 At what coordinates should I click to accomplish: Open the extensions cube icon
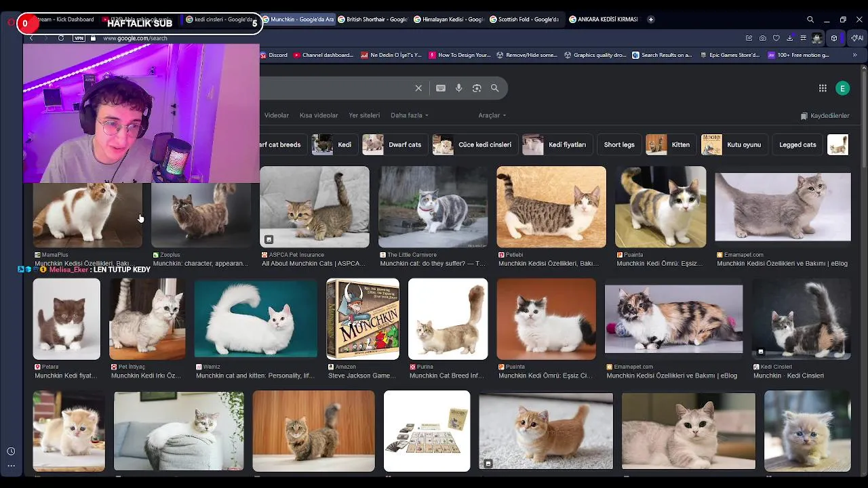[834, 38]
